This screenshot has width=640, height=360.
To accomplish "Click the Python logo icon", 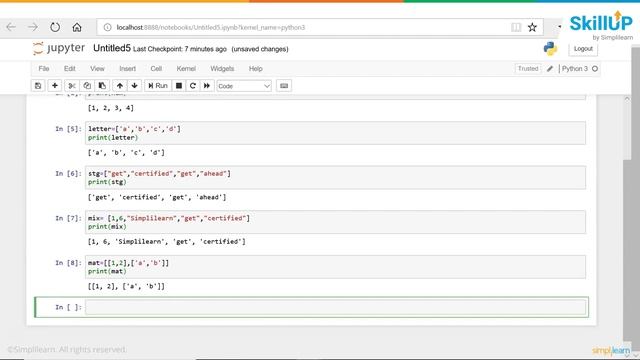I will [550, 49].
